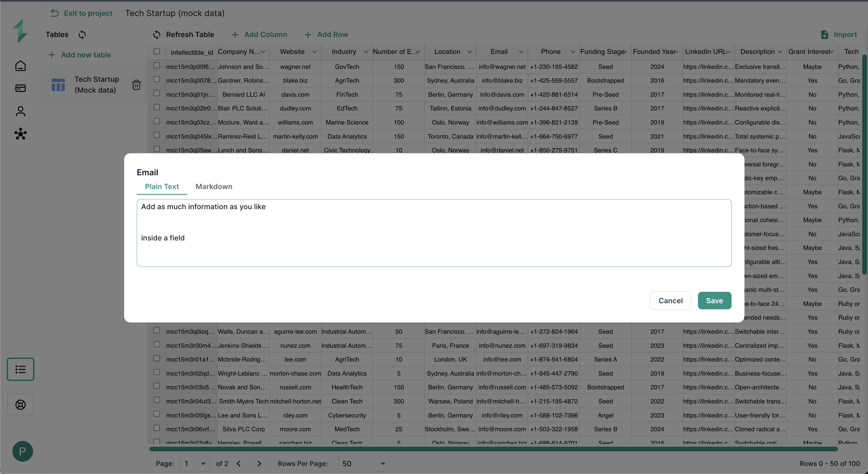Open the list view icon in sidebar
The height and width of the screenshot is (474, 868).
click(21, 369)
